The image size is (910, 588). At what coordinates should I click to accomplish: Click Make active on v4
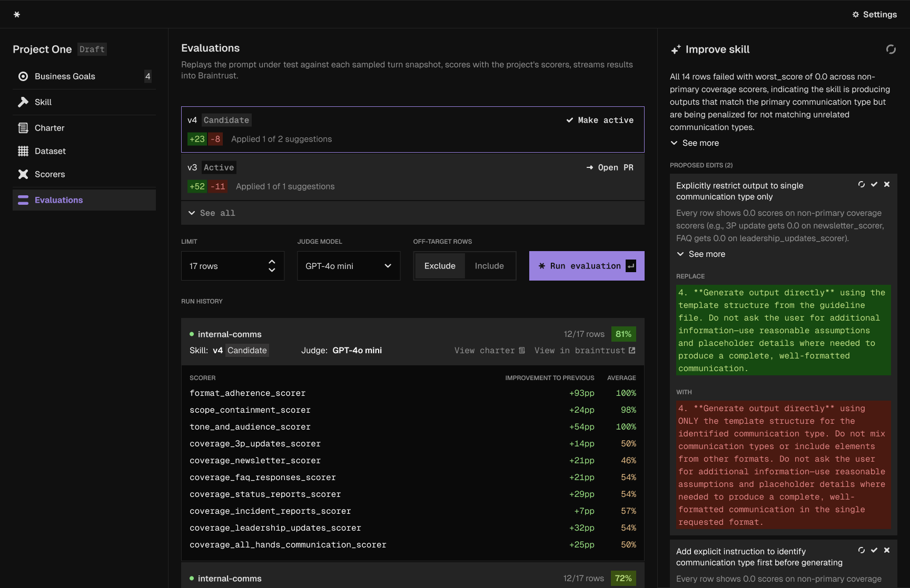[x=600, y=120]
